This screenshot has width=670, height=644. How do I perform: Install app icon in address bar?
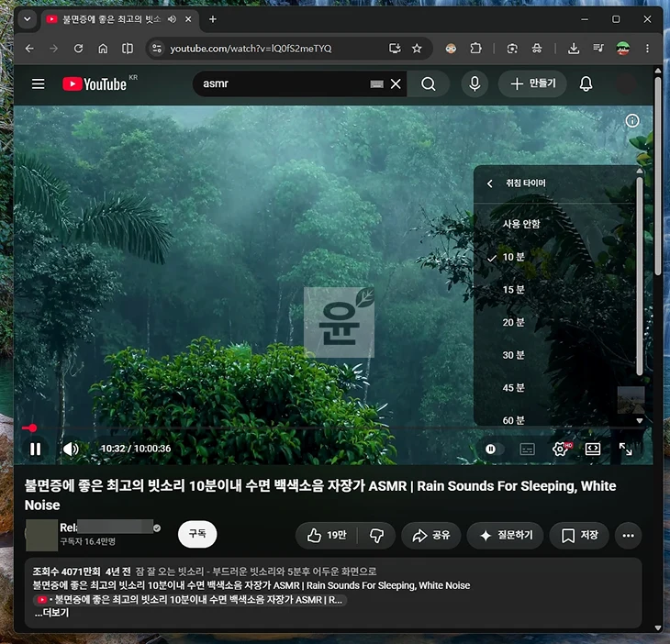point(395,49)
